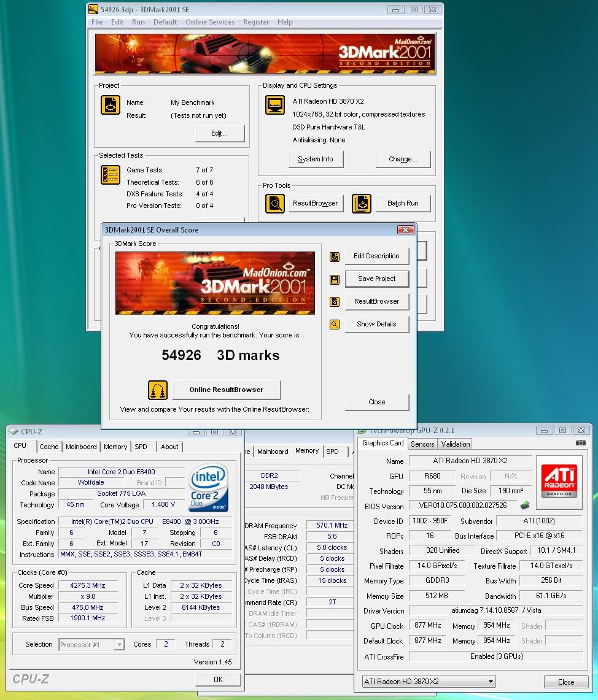This screenshot has height=700, width=598.
Task: Click the GPU name field R680
Action: (432, 476)
